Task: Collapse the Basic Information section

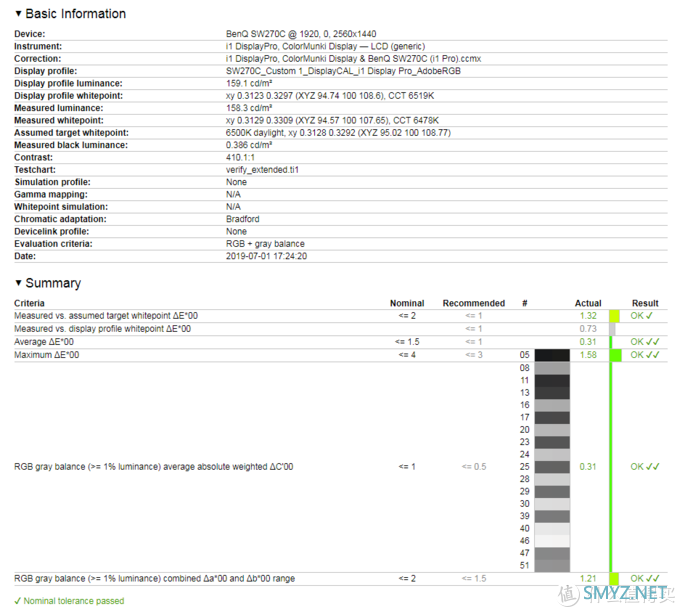Action: 18,13
